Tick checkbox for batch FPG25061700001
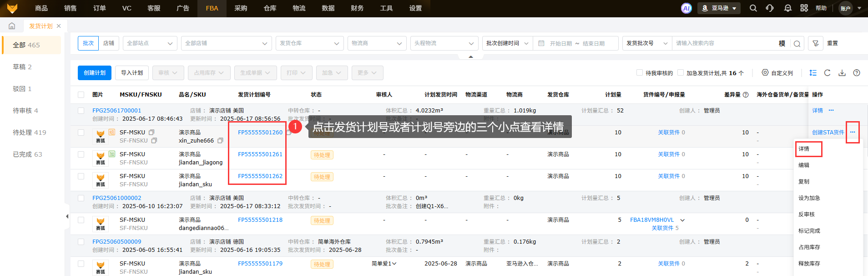The image size is (868, 276). pyautogui.click(x=81, y=111)
